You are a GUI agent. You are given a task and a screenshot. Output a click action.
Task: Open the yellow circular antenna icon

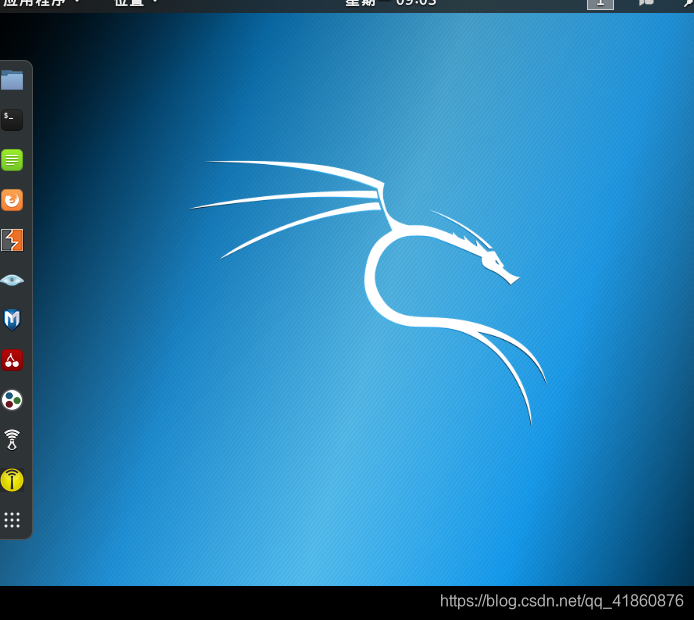point(12,480)
